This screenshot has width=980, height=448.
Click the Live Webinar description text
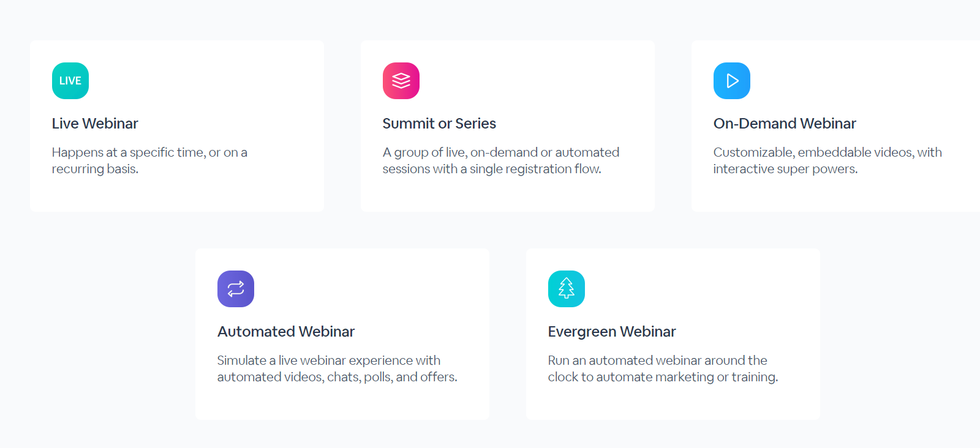[x=149, y=160]
